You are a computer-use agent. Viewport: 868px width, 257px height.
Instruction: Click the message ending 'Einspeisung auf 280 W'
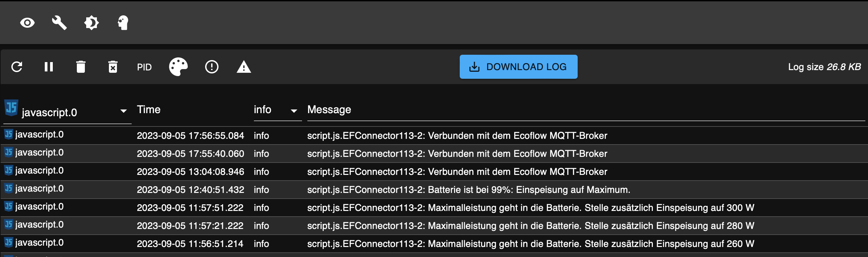[x=530, y=226]
